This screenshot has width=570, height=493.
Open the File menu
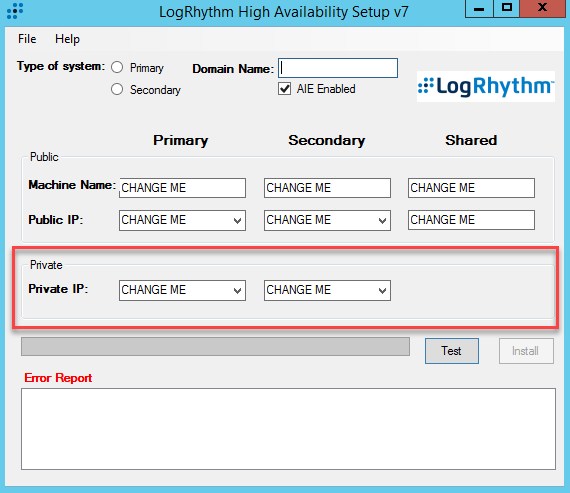tap(27, 39)
